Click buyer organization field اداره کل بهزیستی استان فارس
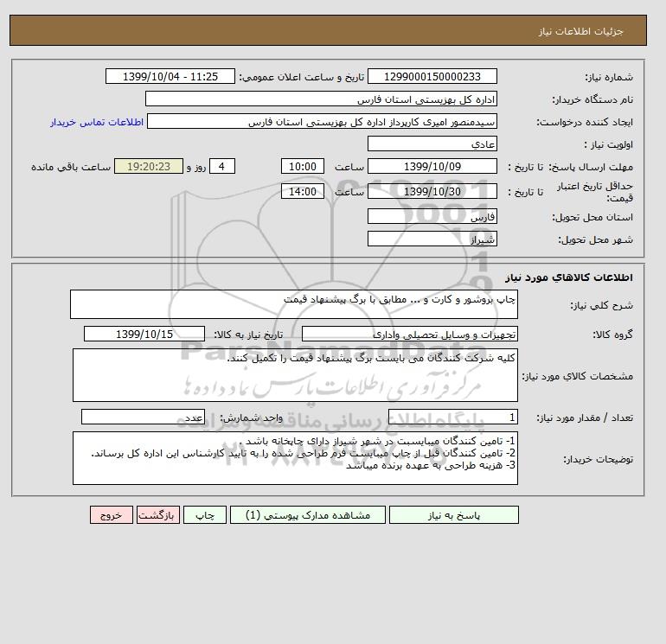 point(321,99)
